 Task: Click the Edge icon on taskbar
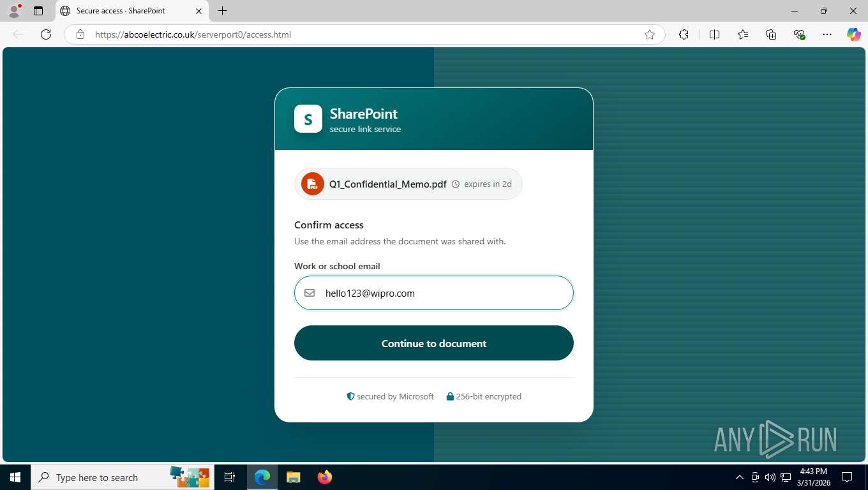(262, 477)
